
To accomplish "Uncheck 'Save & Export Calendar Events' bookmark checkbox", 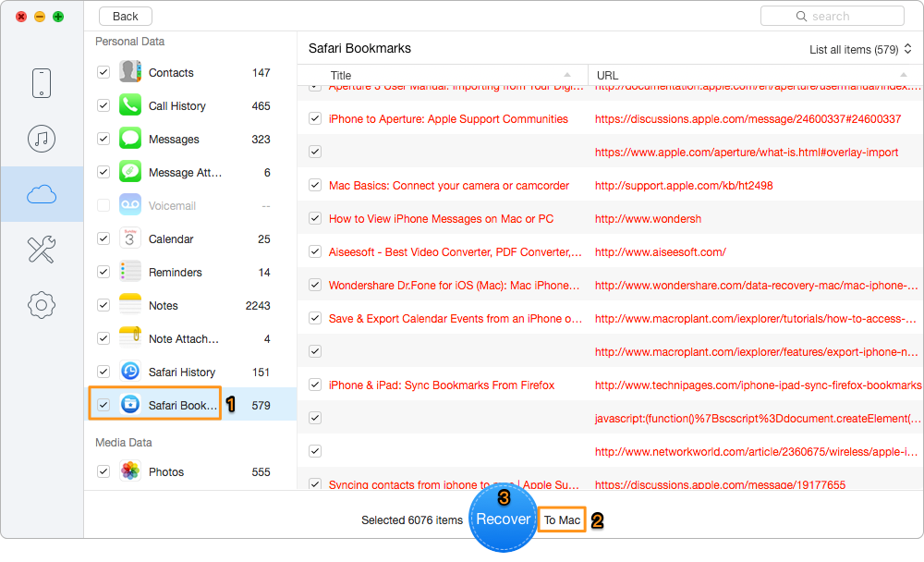I will 315,319.
